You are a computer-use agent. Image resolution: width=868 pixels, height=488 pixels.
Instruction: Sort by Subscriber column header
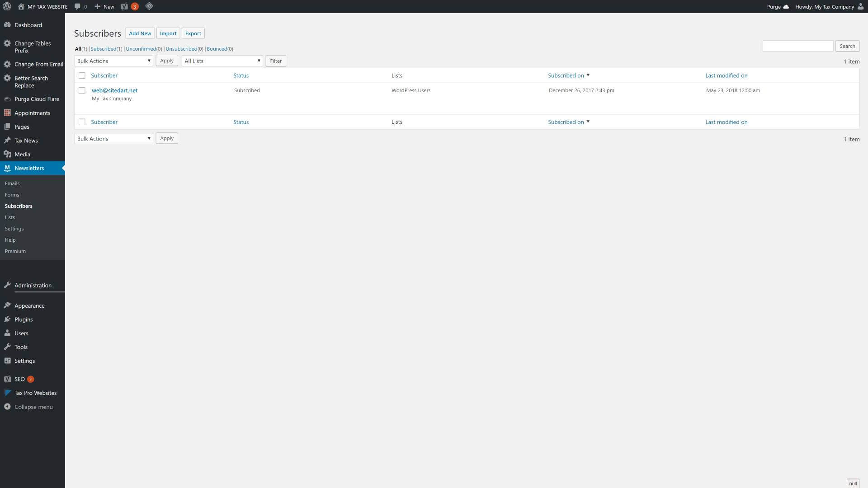click(104, 75)
